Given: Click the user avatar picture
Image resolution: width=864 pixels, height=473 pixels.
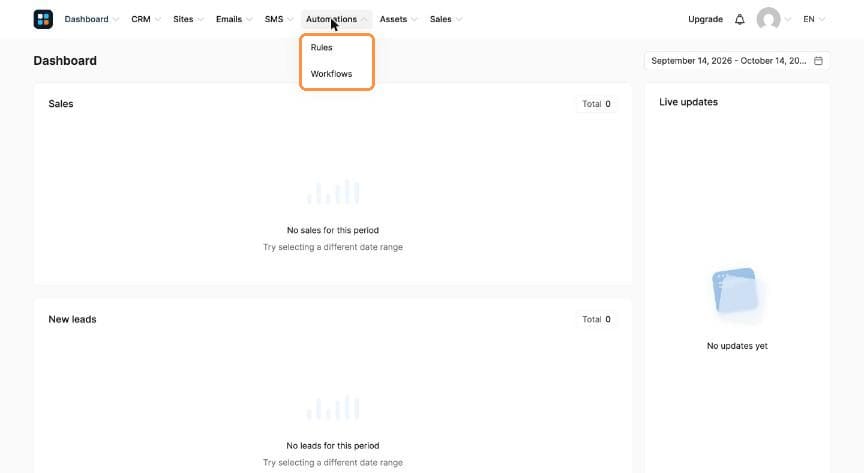Looking at the screenshot, I should pos(768,19).
